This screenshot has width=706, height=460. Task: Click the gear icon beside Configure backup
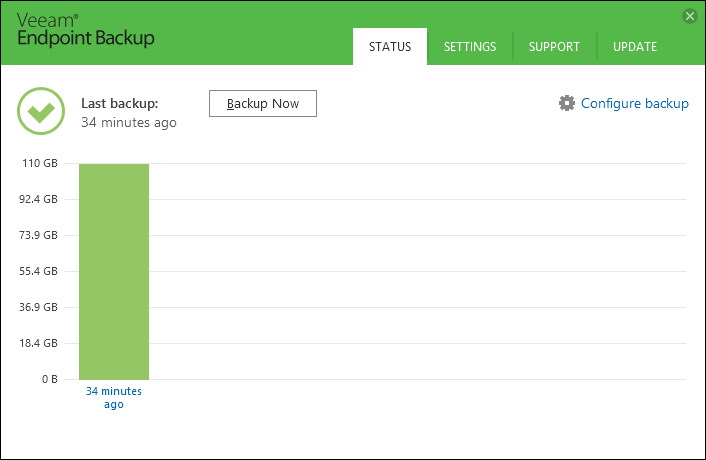pyautogui.click(x=567, y=103)
